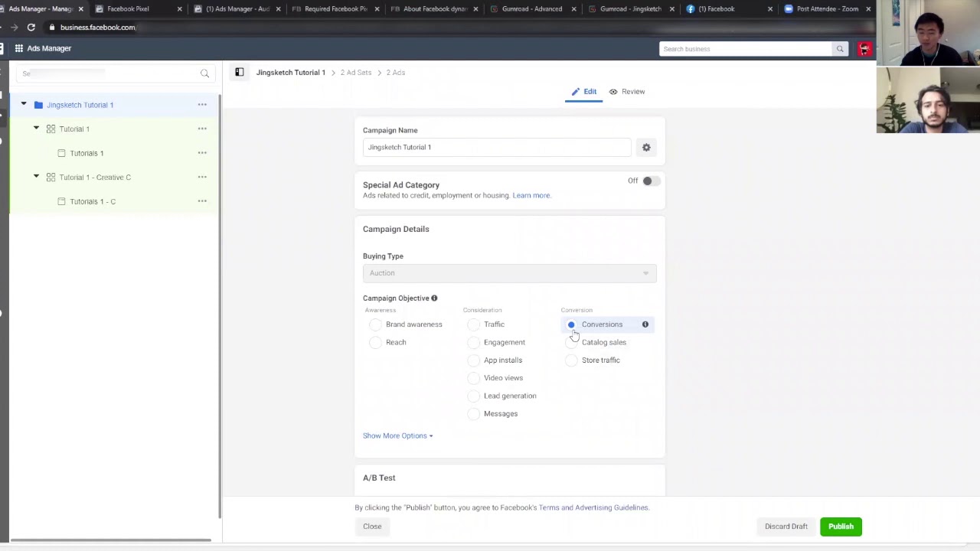
Task: Select App installs objective
Action: pos(473,360)
